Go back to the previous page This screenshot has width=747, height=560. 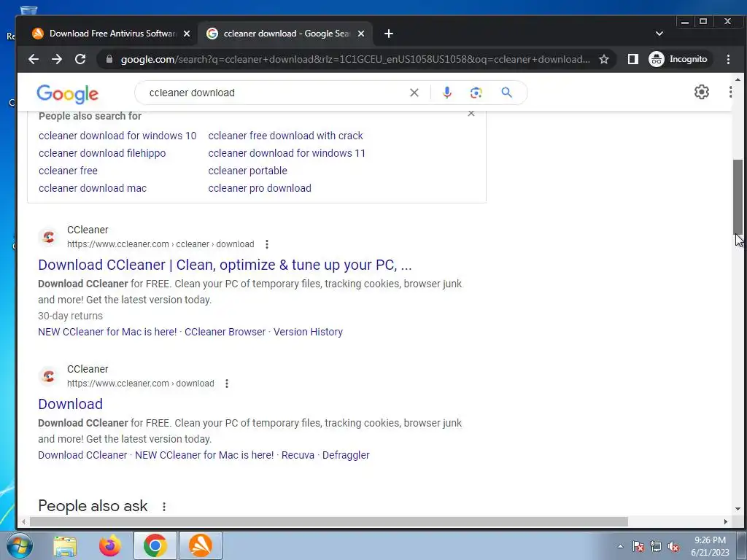pyautogui.click(x=34, y=59)
